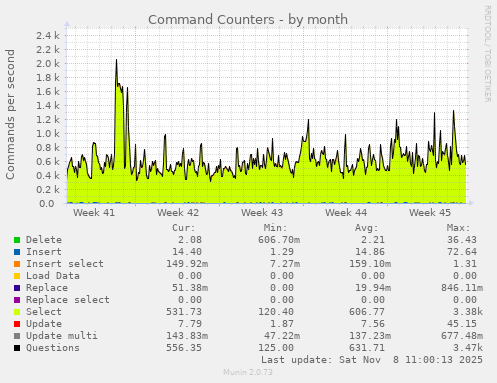Viewport: 497px width, 383px height.
Task: Click the Update multi max value 677.48m
Action: pyautogui.click(x=462, y=336)
